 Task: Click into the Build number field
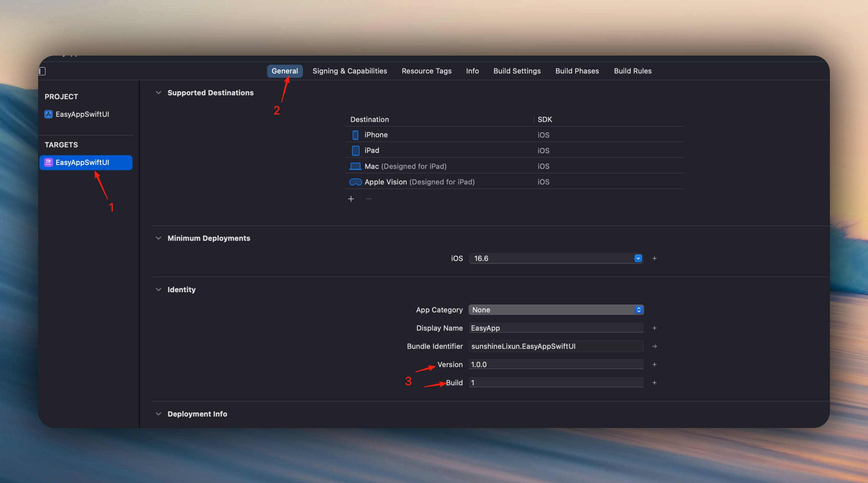[x=556, y=383]
